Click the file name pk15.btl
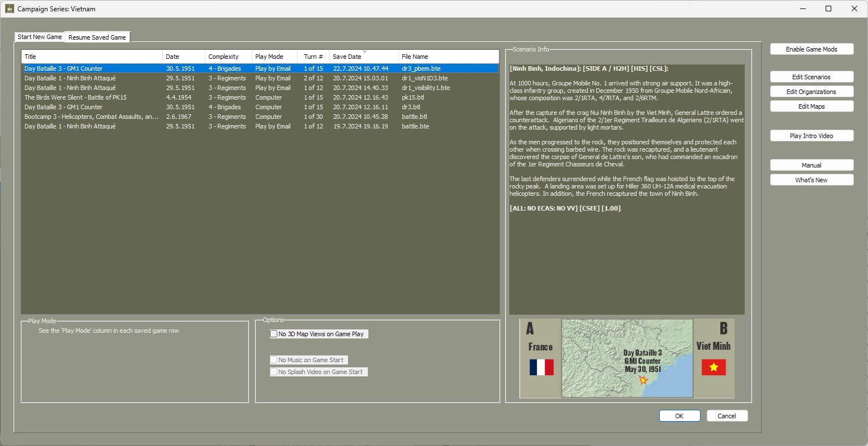This screenshot has height=446, width=868. click(413, 97)
